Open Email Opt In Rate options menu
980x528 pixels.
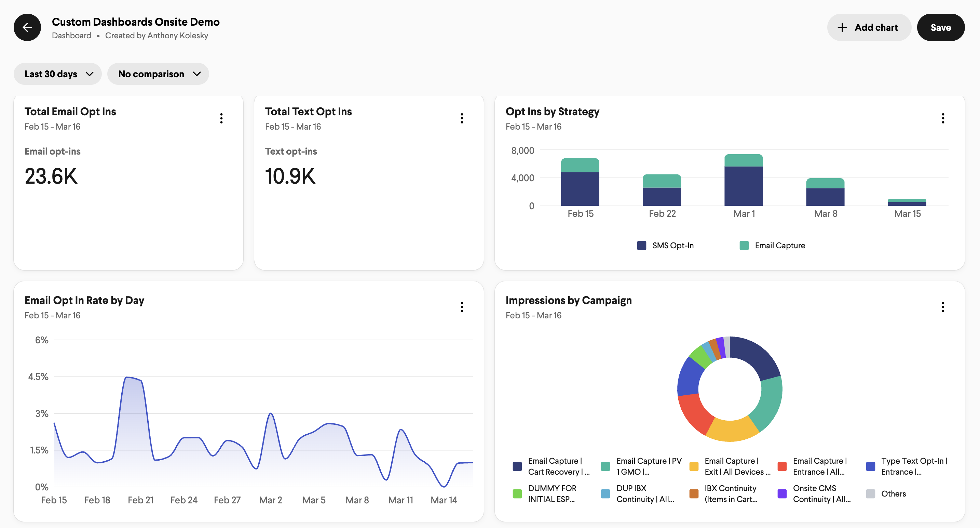462,307
